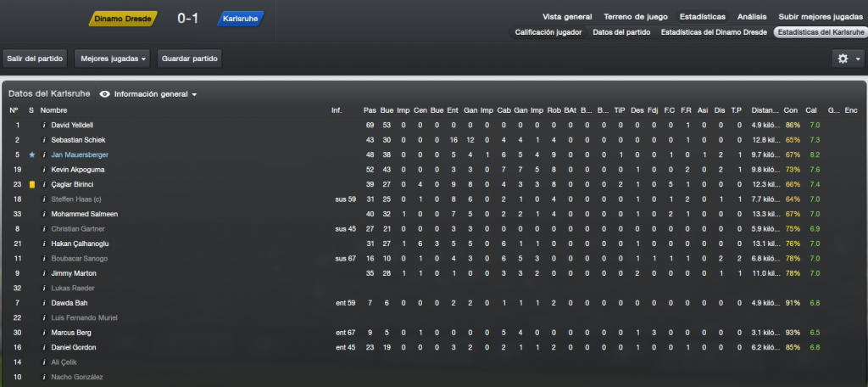Image resolution: width=868 pixels, height=387 pixels.
Task: Click the Dinamo Dresde team badge
Action: [x=123, y=19]
